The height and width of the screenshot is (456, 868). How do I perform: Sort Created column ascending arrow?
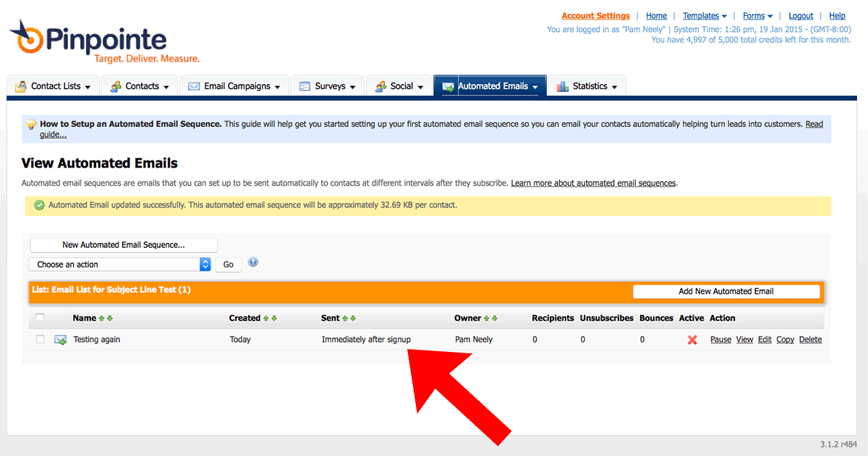(x=265, y=318)
